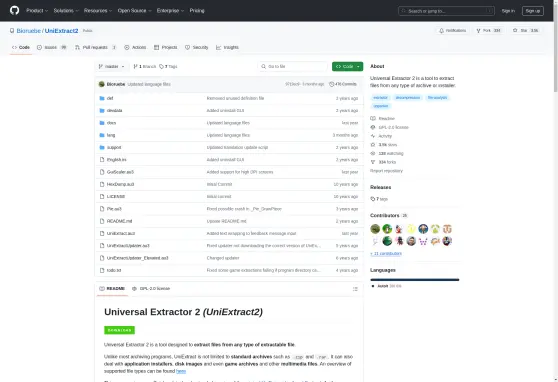The image size is (558, 382).
Task: Click the stars icon in About
Action: pos(373,145)
